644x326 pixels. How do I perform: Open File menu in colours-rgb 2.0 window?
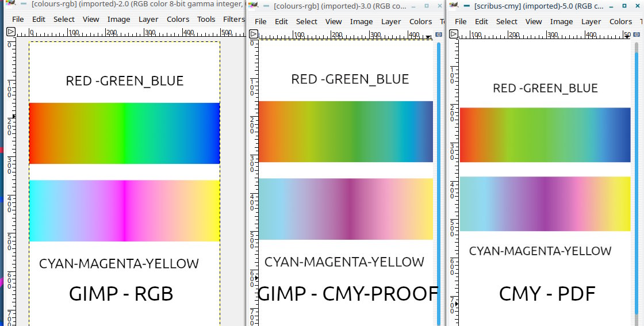[x=18, y=20]
